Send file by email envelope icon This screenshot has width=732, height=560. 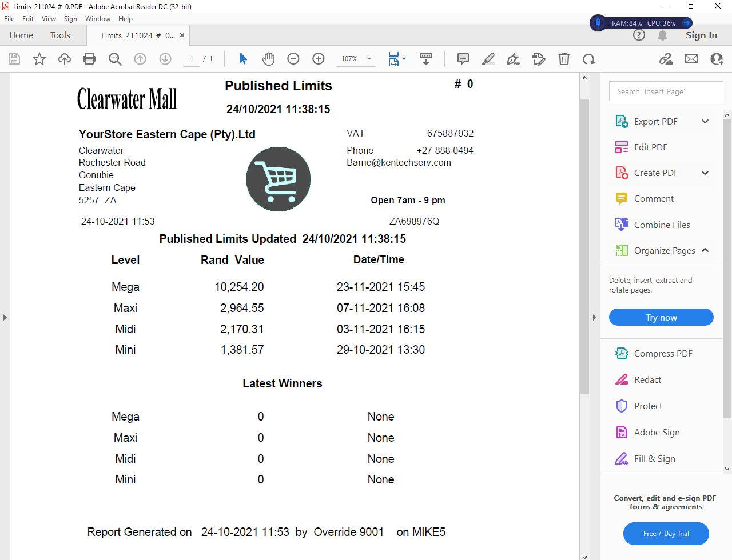point(691,59)
